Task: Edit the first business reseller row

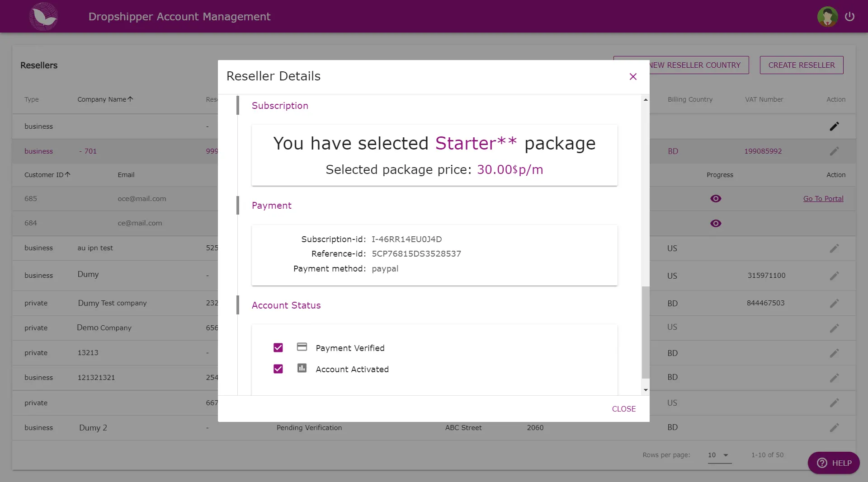Action: click(834, 126)
